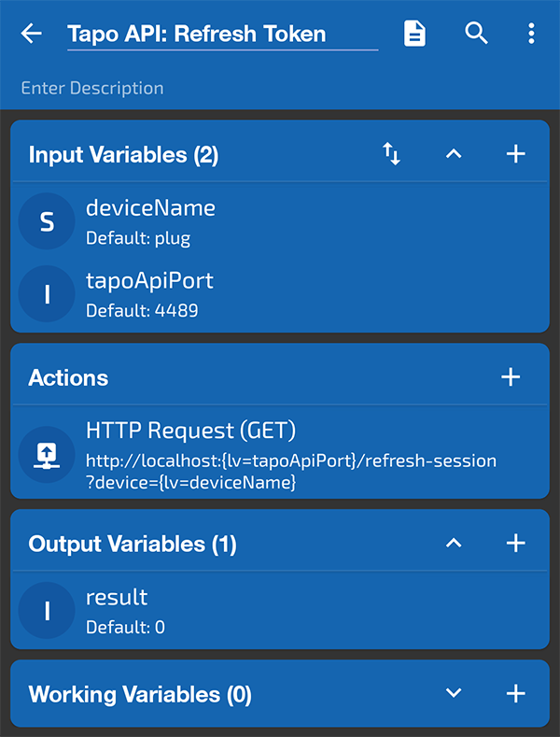Add a new output variable
Image resolution: width=560 pixels, height=737 pixels.
[515, 543]
